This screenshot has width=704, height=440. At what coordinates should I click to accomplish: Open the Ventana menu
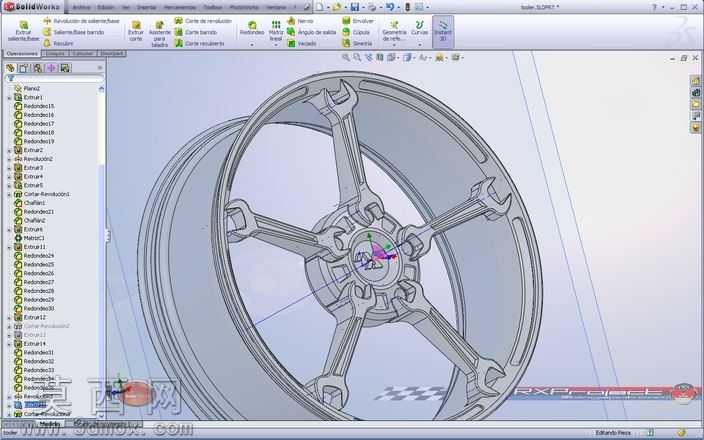point(276,7)
